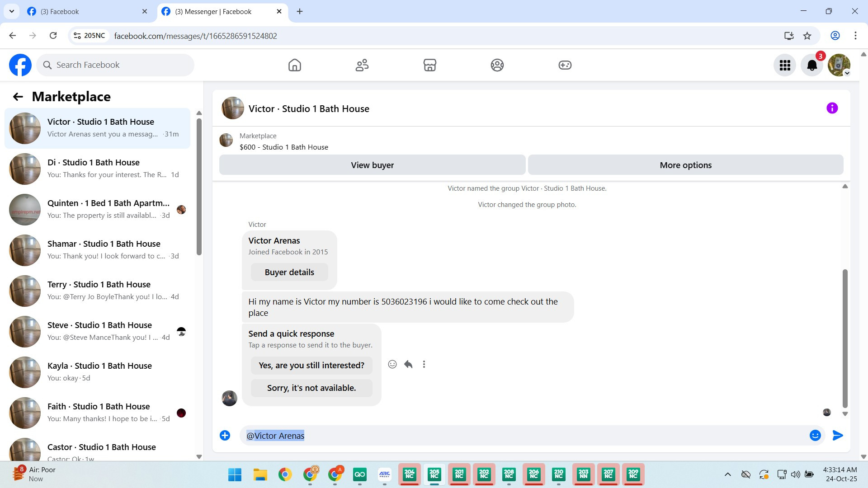Open more options for the message
The height and width of the screenshot is (488, 868).
pyautogui.click(x=424, y=364)
